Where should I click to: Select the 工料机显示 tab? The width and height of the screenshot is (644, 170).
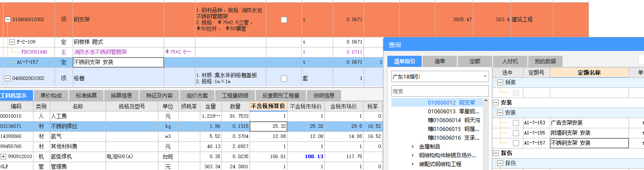[x=16, y=95]
